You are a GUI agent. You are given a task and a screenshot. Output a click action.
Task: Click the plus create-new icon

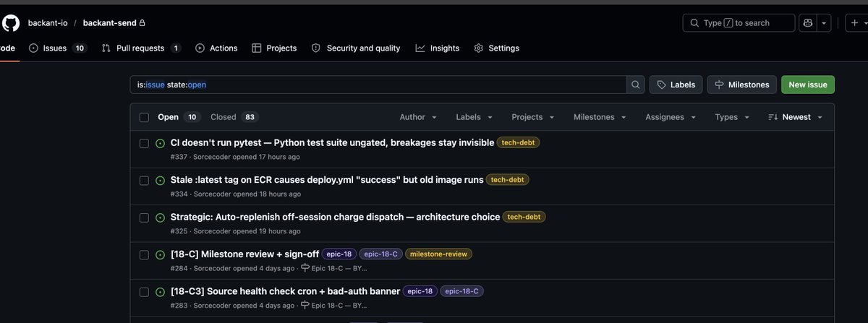pyautogui.click(x=853, y=23)
